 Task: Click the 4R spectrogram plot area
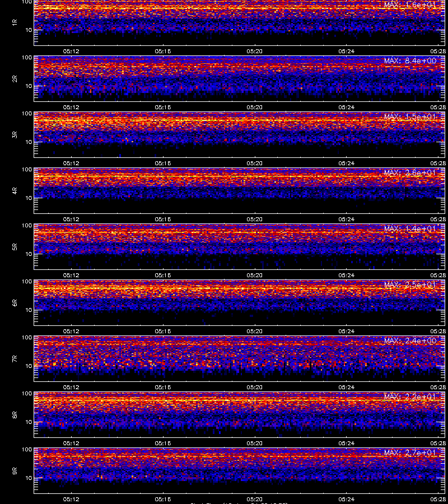tap(240, 190)
